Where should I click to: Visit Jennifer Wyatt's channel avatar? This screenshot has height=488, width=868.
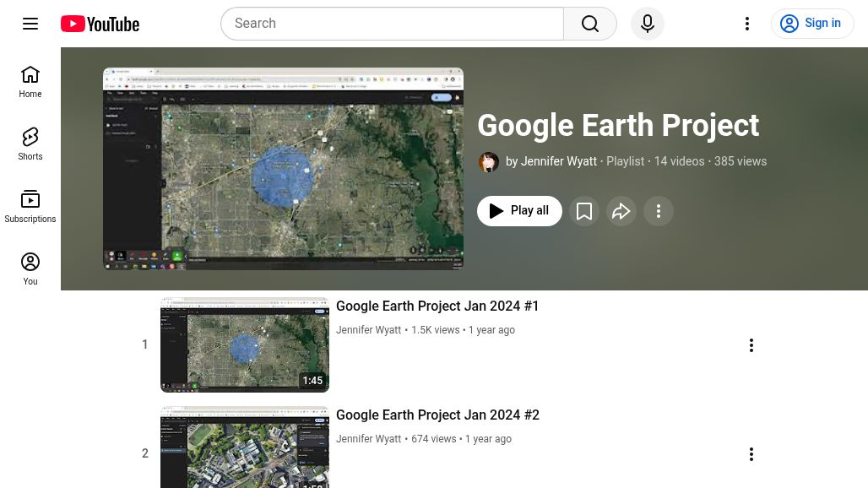tap(489, 161)
